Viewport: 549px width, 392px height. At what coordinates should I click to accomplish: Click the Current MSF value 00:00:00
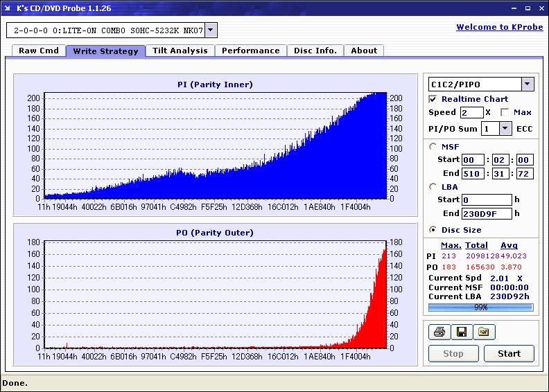[x=509, y=287]
